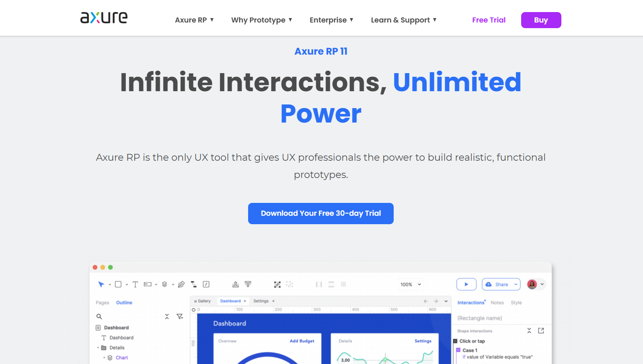Pop out the interactions panel
The width and height of the screenshot is (643, 364).
pos(541,331)
